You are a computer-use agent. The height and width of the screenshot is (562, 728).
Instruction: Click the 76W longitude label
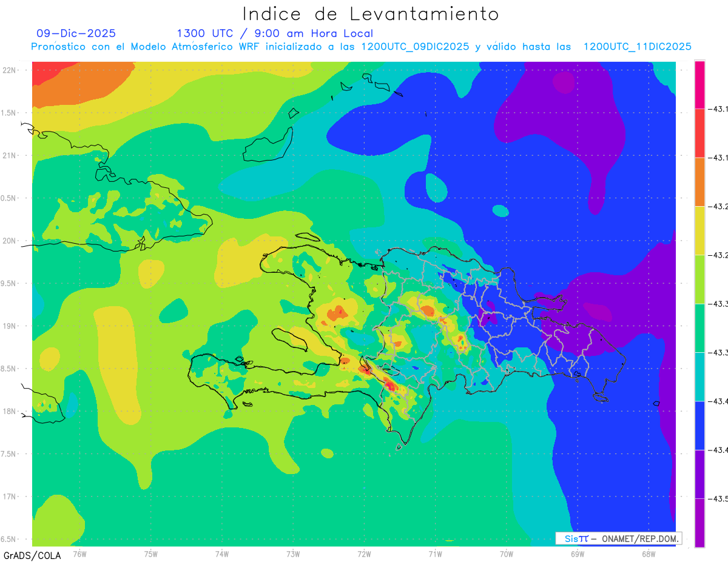point(79,554)
